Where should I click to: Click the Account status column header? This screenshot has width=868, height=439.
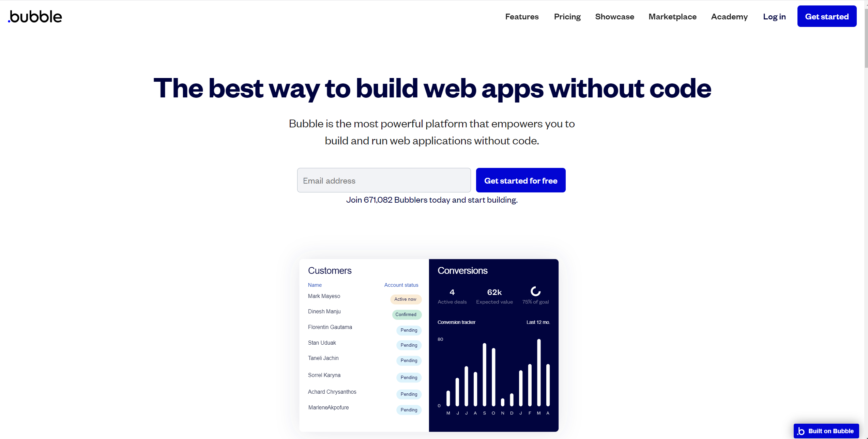tap(401, 285)
